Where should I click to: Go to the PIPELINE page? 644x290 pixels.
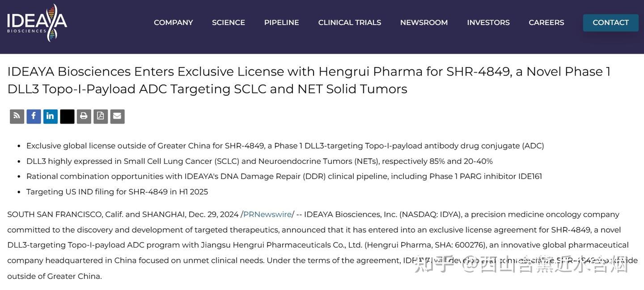pyautogui.click(x=282, y=23)
